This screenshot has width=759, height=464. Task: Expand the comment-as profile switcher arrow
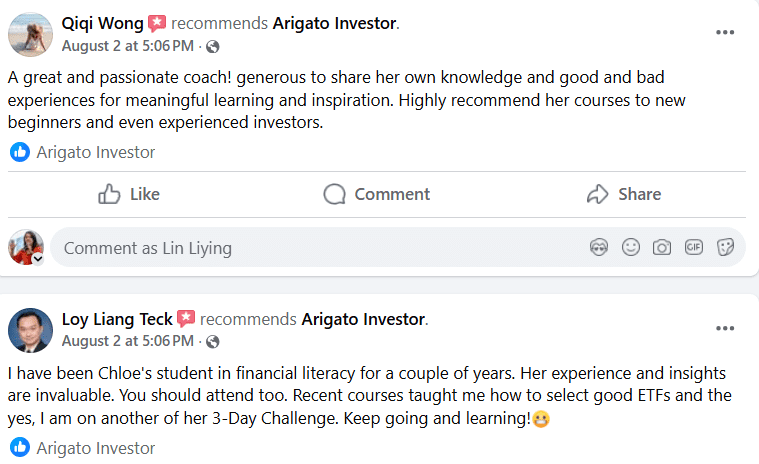point(38,258)
